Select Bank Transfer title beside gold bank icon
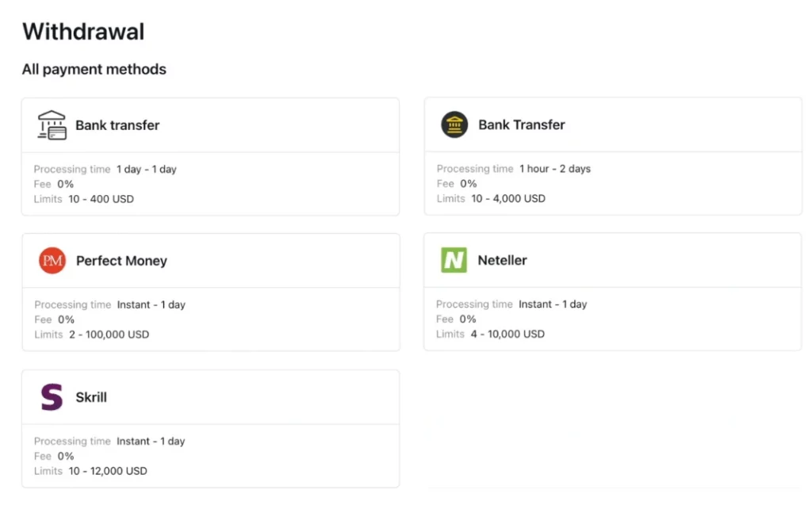The width and height of the screenshot is (812, 505). coord(521,124)
